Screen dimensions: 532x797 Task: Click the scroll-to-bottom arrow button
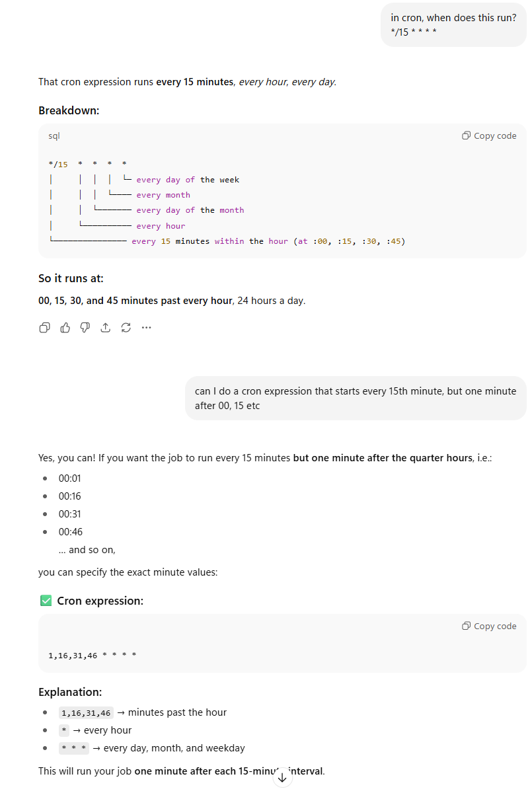pos(282,778)
